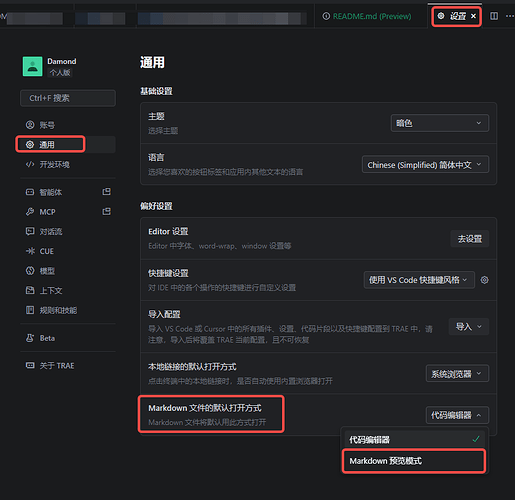Click the gear icon beside 通用

(x=30, y=145)
